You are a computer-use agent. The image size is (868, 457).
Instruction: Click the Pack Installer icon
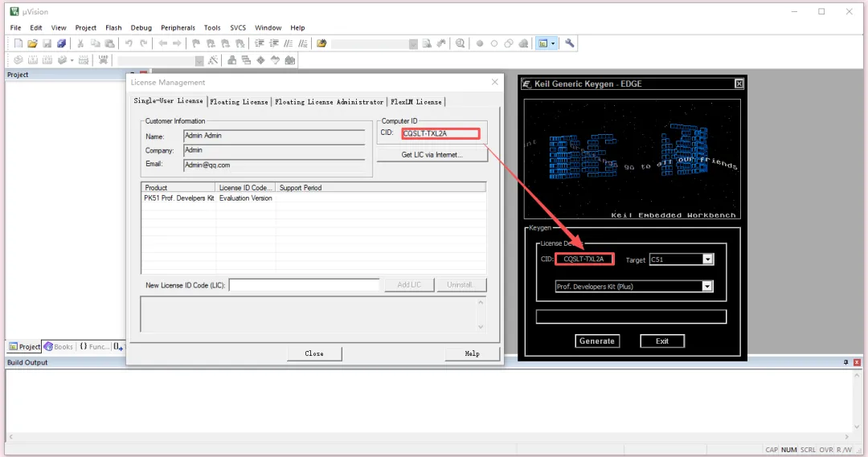click(x=289, y=59)
